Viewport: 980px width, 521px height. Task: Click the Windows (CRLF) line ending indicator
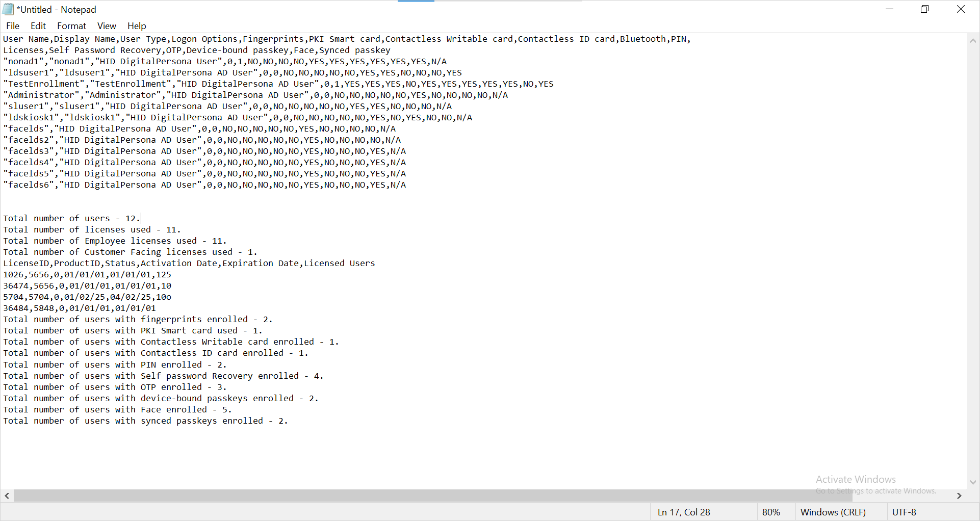[x=833, y=512]
